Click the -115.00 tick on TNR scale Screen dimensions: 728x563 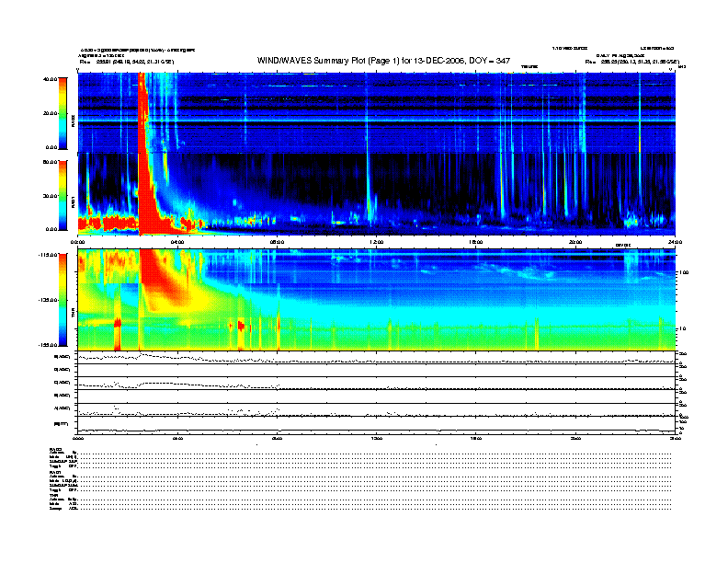click(x=48, y=255)
